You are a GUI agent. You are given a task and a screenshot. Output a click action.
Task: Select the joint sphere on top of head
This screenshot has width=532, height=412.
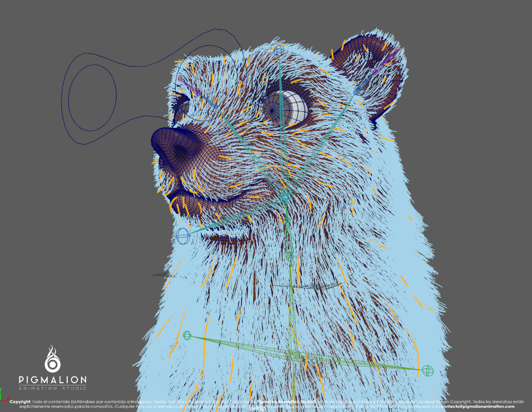pos(279,51)
